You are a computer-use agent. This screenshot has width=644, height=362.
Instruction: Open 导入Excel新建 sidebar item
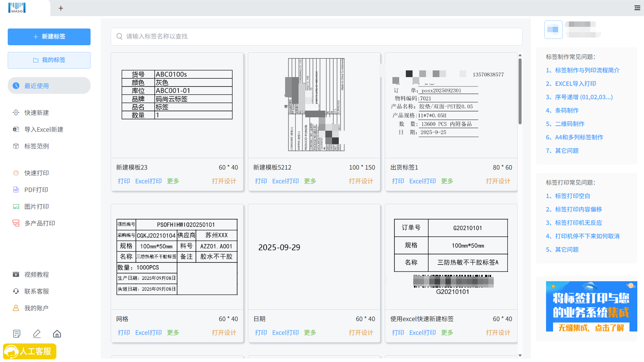[44, 129]
